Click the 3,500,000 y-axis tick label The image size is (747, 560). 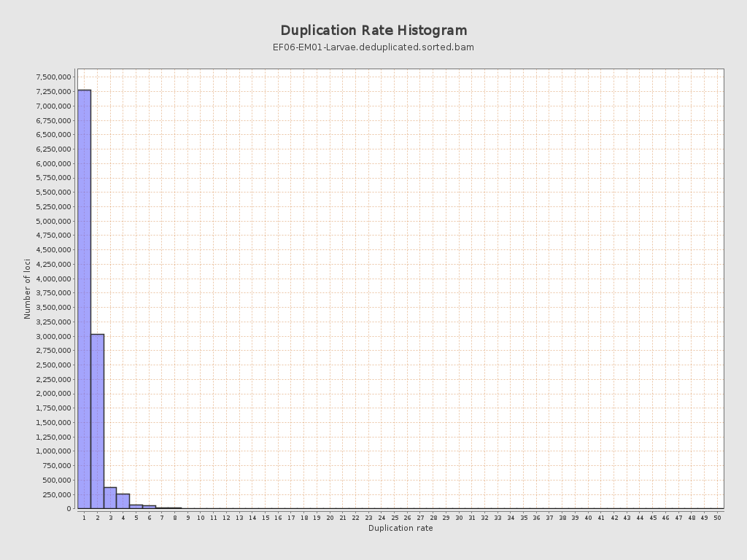coord(53,307)
